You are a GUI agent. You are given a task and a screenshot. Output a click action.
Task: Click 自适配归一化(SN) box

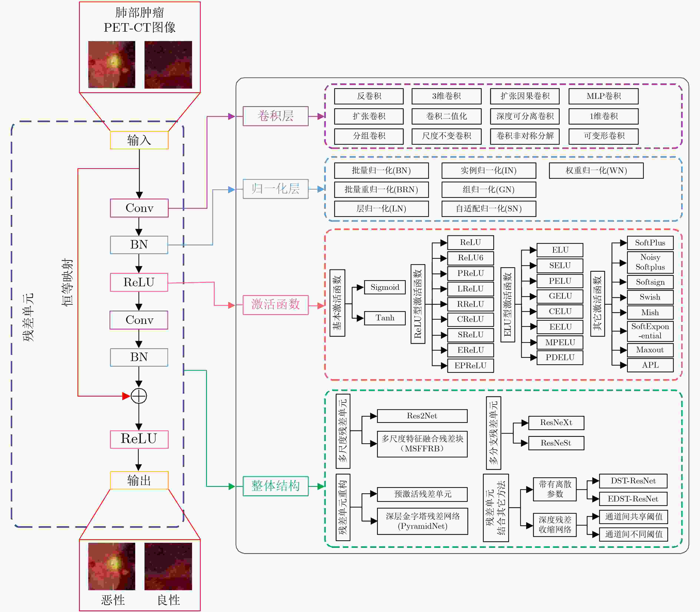[489, 209]
